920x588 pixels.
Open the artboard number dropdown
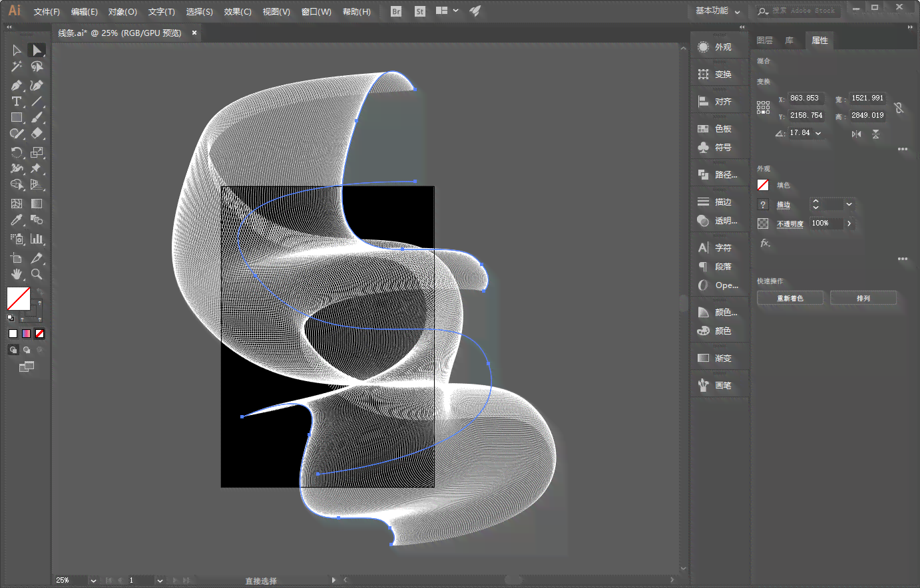(x=160, y=581)
